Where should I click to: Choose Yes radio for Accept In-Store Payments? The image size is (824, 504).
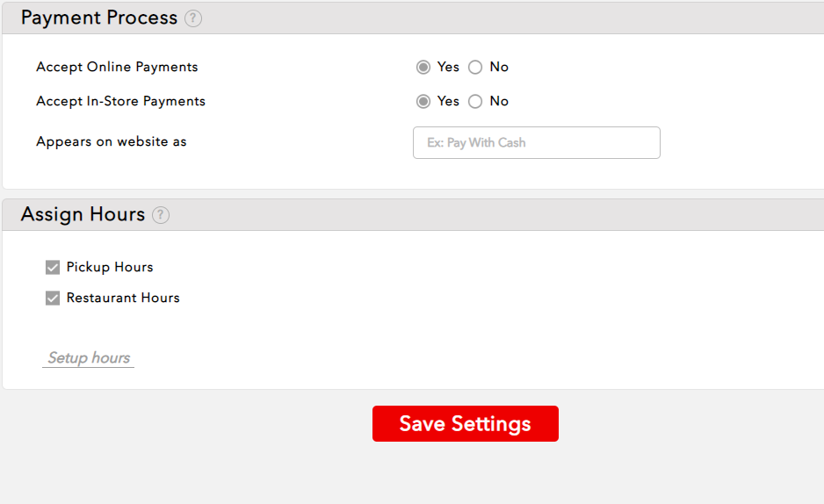pos(423,102)
